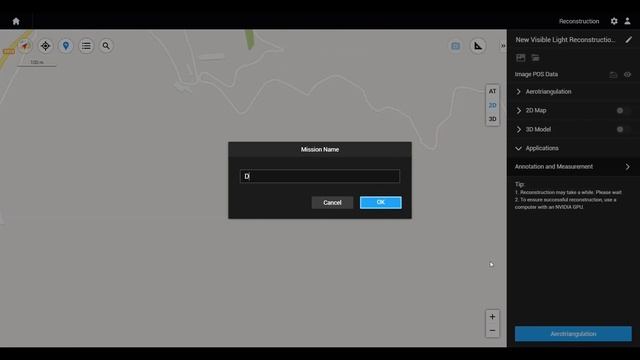The height and width of the screenshot is (360, 640).
Task: Switch to the AT view tab
Action: [x=493, y=91]
